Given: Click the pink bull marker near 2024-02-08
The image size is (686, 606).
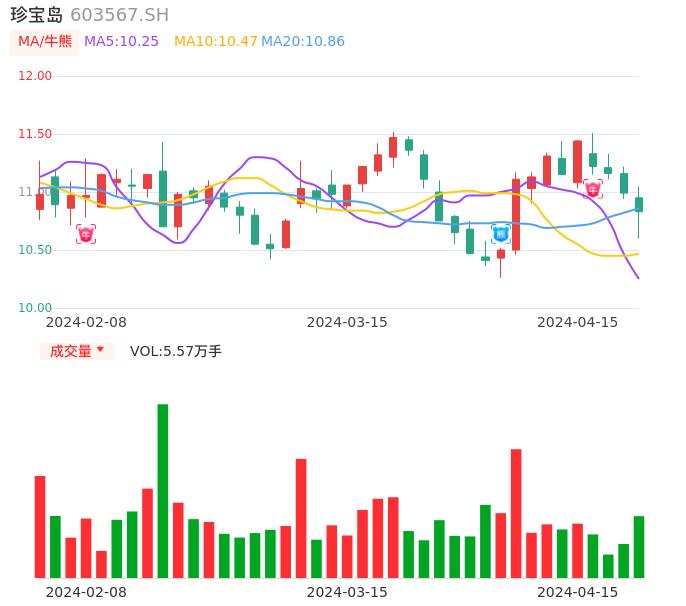Looking at the screenshot, I should pyautogui.click(x=86, y=234).
